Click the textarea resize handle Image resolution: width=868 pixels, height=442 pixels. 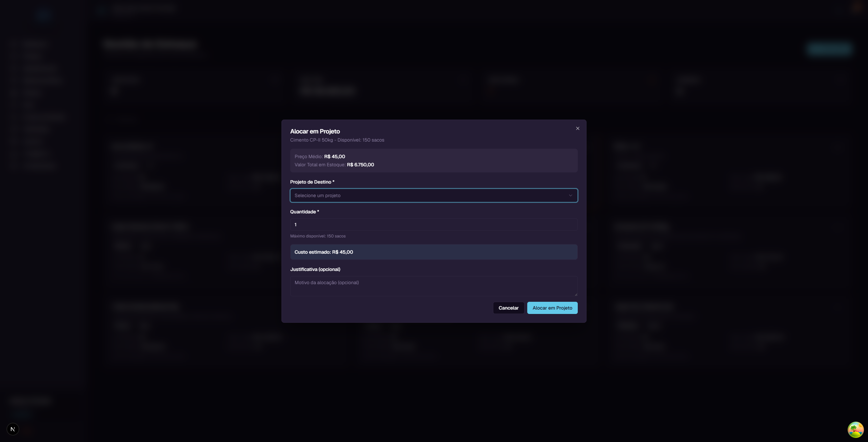pos(575,294)
